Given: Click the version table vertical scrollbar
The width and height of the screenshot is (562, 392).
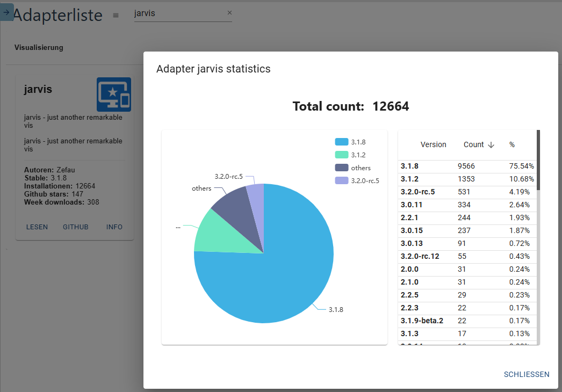Looking at the screenshot, I should (538, 161).
